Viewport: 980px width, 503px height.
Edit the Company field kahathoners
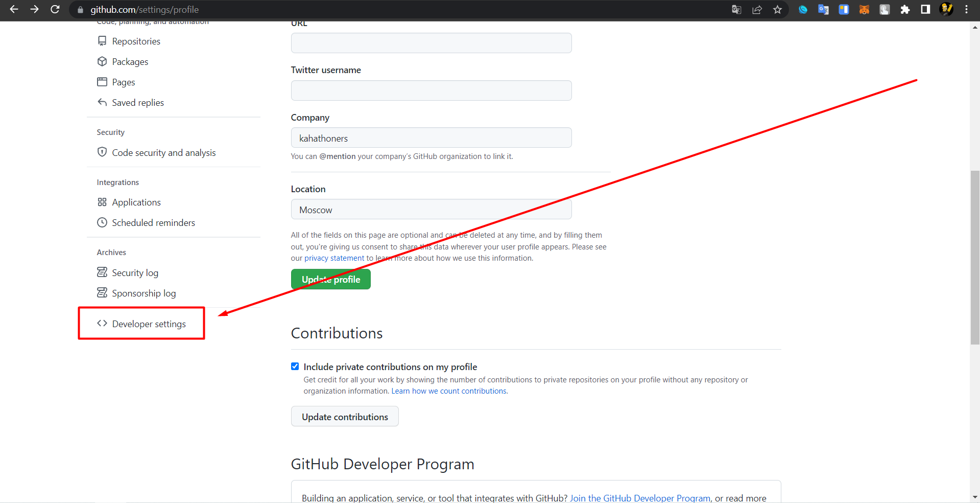click(432, 138)
